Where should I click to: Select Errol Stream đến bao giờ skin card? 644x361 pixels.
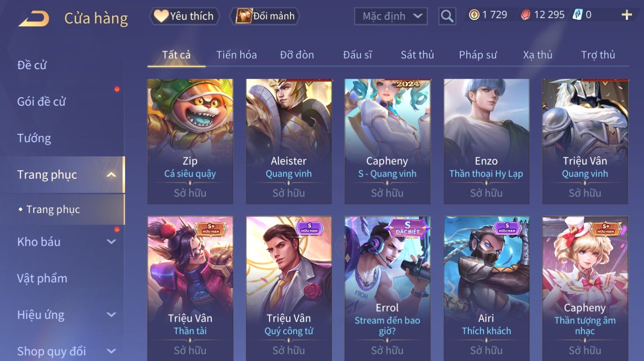388,288
